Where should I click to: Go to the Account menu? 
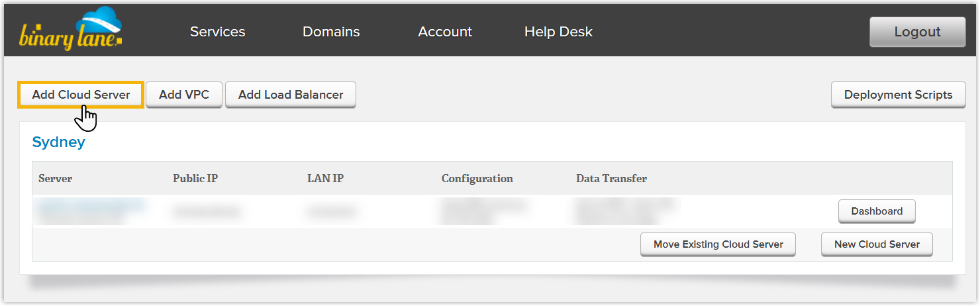(x=445, y=32)
